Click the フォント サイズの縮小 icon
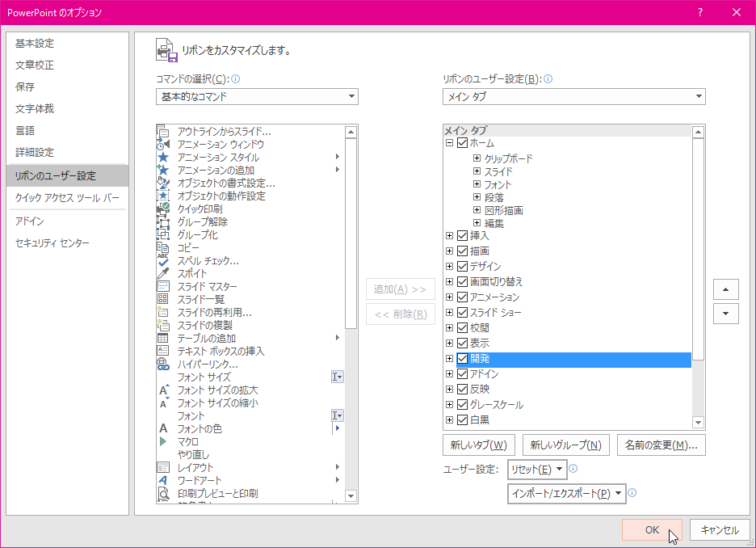This screenshot has height=548, width=756. (164, 403)
